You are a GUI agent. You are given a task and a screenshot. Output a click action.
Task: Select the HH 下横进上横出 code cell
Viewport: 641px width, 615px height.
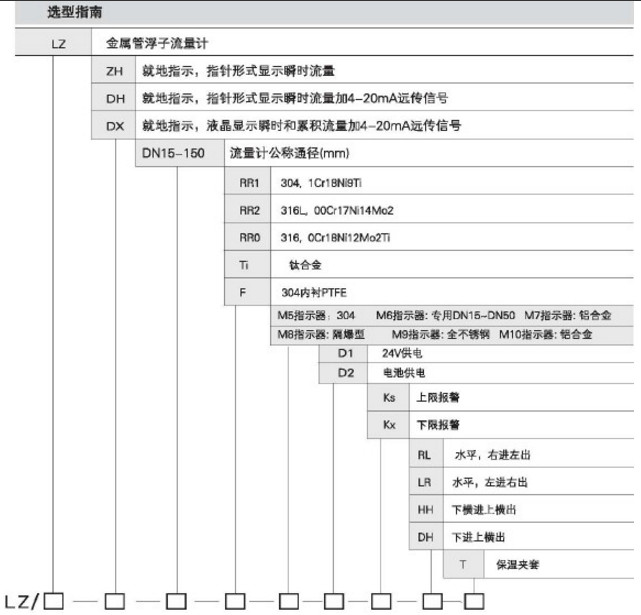tap(424, 509)
